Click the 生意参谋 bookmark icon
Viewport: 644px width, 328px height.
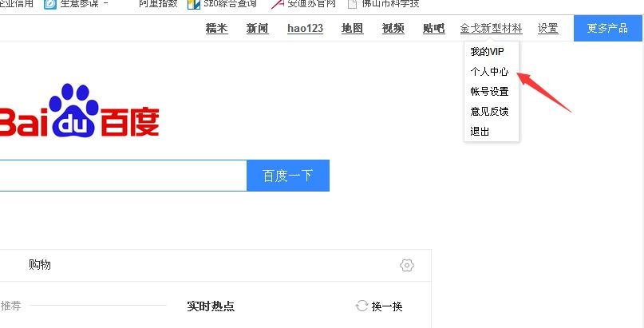pos(50,4)
